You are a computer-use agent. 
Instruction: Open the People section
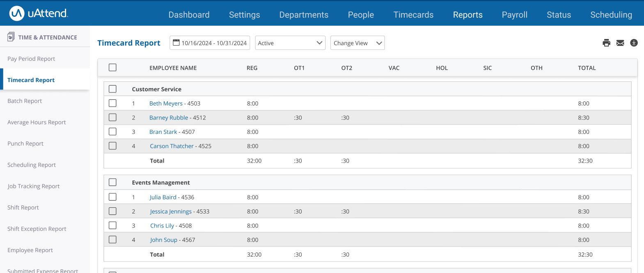[x=361, y=15]
